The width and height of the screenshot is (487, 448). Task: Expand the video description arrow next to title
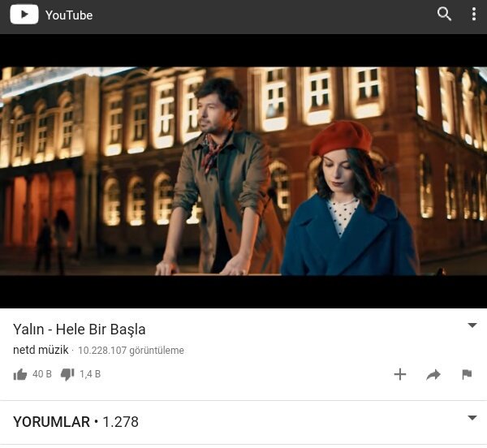pyautogui.click(x=472, y=325)
